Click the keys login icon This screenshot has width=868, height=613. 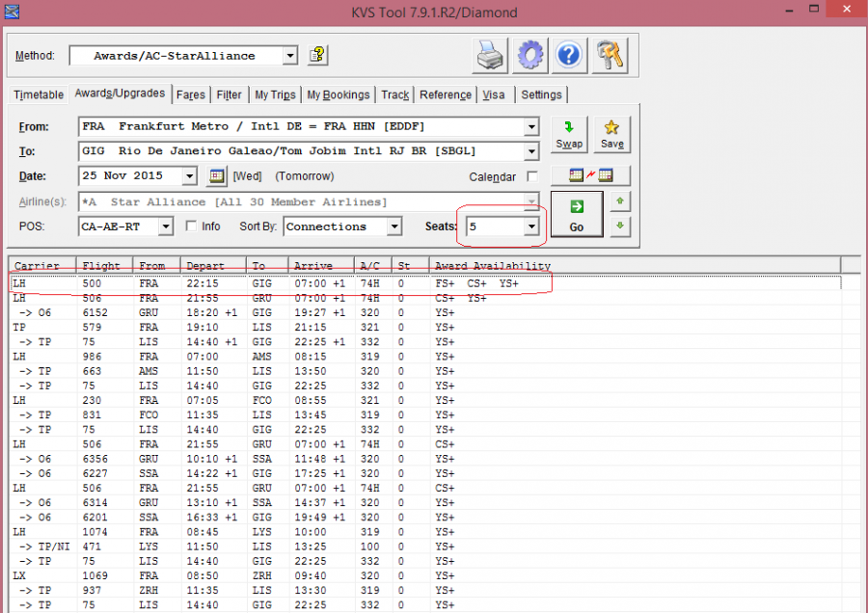611,56
